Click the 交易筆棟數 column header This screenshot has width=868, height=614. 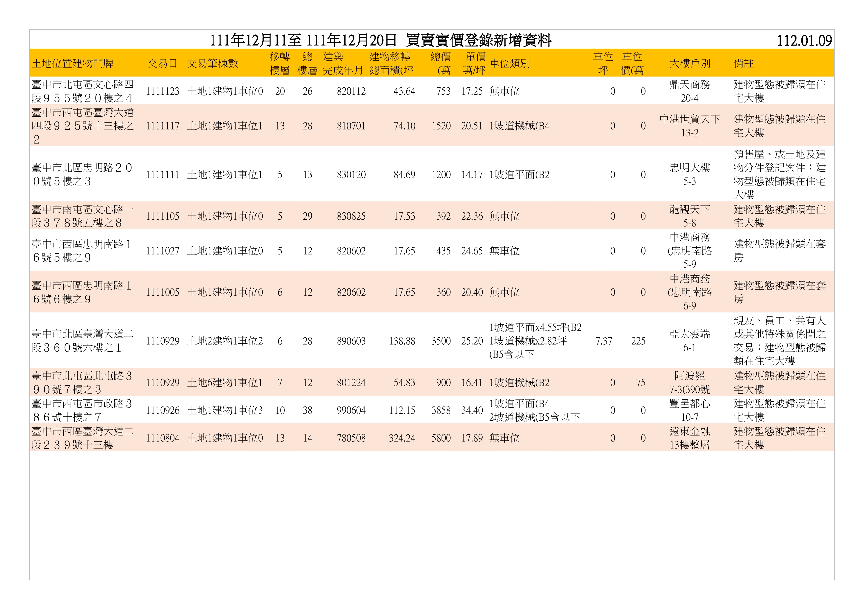[212, 63]
